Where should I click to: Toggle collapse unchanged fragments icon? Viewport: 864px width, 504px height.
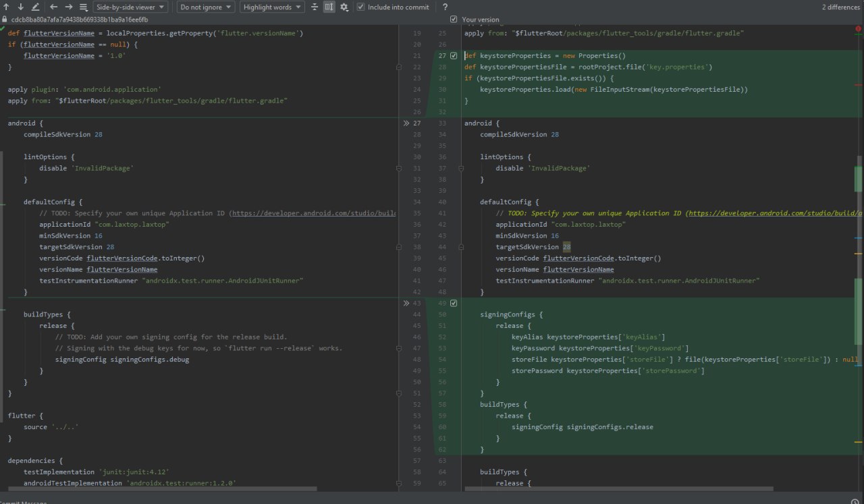[x=315, y=7]
